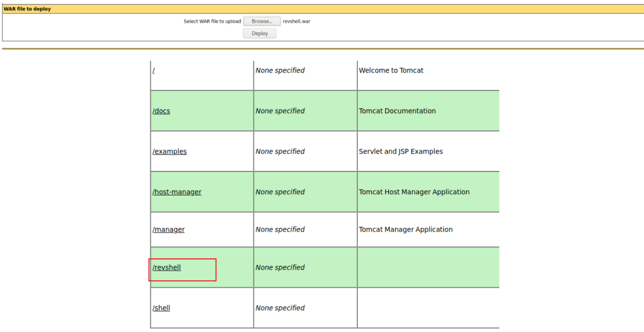Click 'None specified' in the root / row

(x=280, y=70)
